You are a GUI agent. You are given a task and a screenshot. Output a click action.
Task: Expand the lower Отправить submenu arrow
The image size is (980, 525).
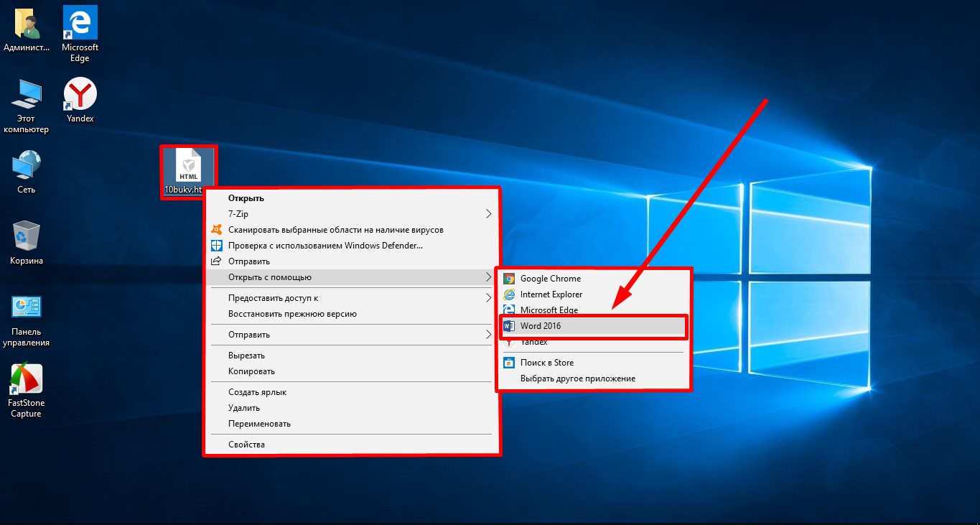tap(488, 335)
